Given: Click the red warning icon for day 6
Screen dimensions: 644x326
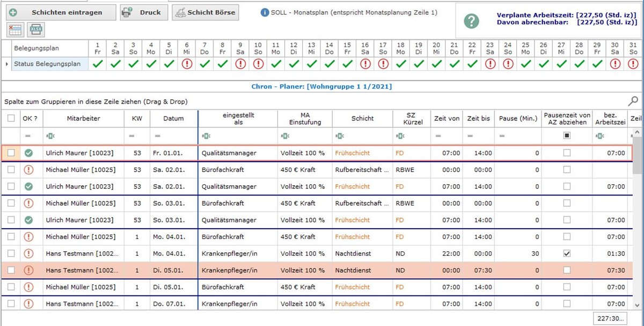Looking at the screenshot, I should coord(187,64).
